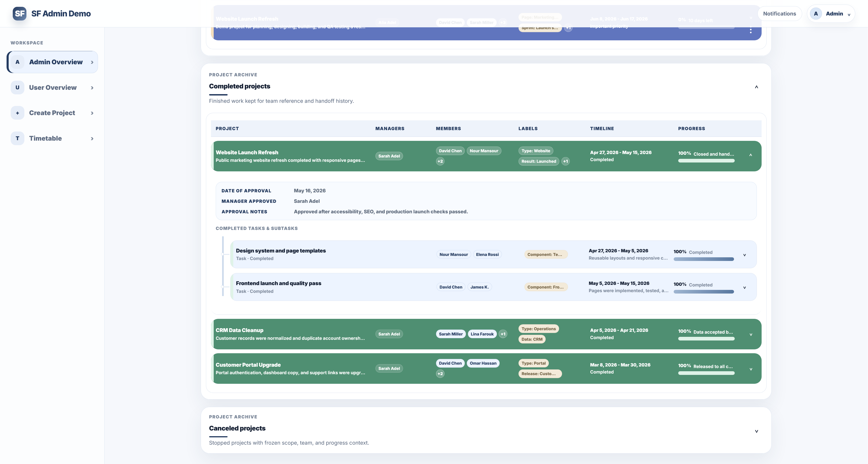This screenshot has width=868, height=464.
Task: Click the U icon beside User Overview
Action: pos(18,88)
